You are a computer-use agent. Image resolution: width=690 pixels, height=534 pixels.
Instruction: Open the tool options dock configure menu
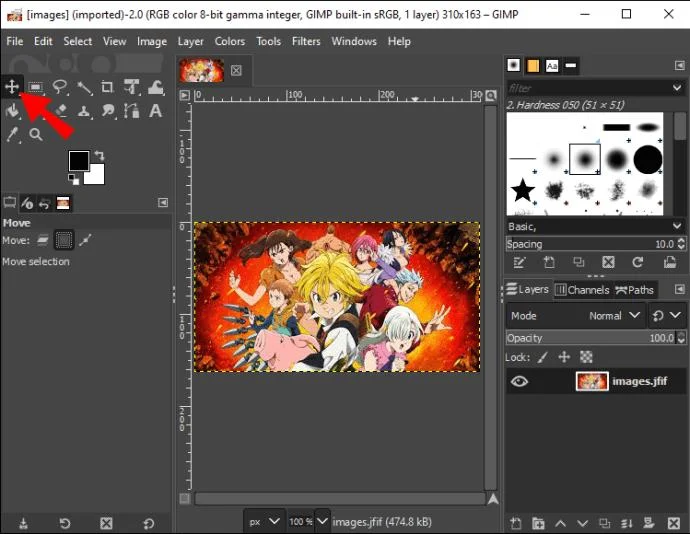coord(163,203)
